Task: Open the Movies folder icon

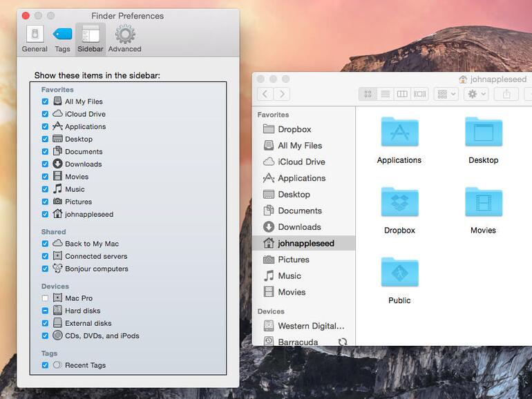Action: tap(483, 202)
